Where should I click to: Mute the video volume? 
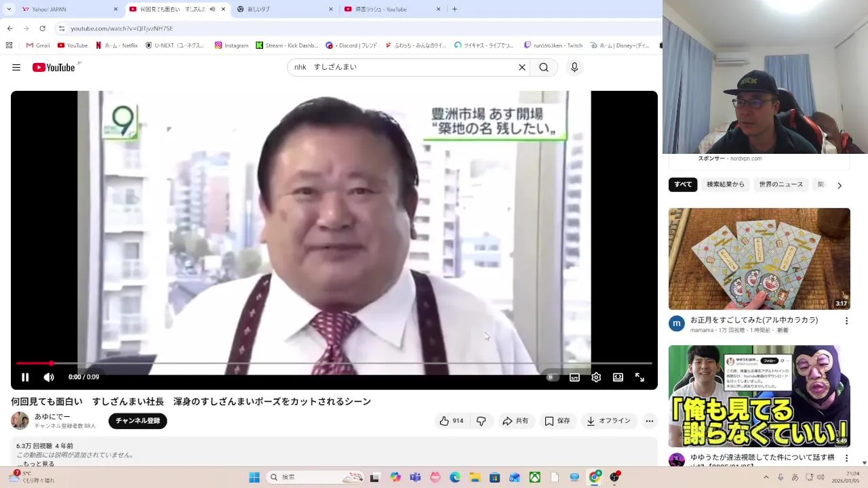[x=49, y=377]
